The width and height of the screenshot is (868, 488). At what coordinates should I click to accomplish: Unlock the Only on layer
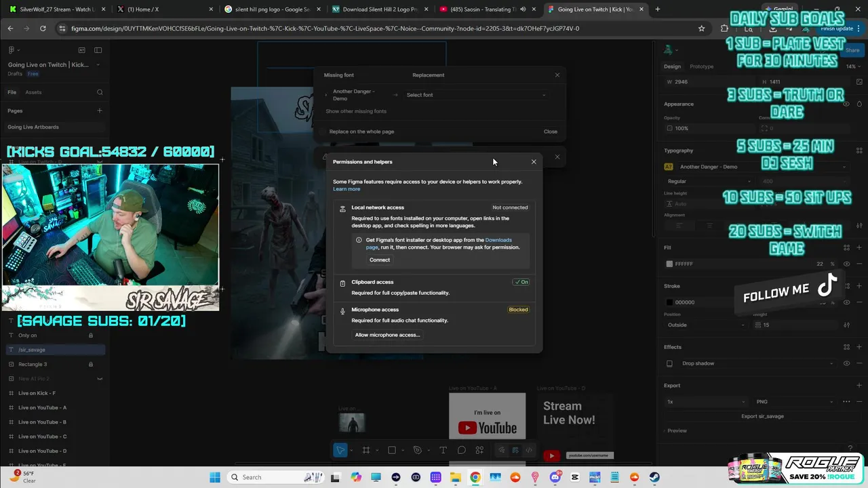click(x=91, y=335)
